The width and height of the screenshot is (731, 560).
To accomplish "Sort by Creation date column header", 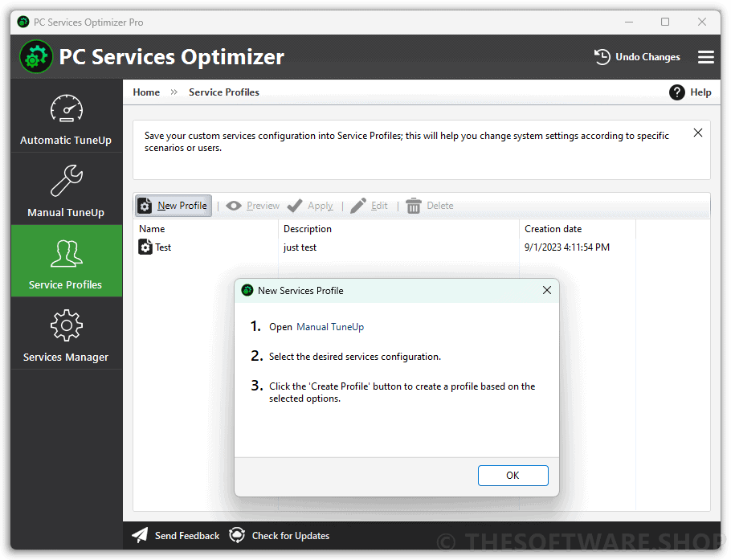I will [x=577, y=229].
